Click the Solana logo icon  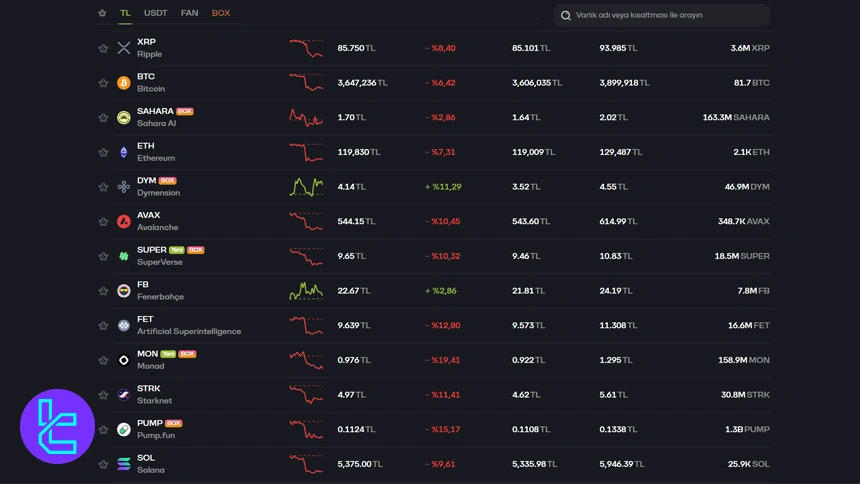[124, 464]
